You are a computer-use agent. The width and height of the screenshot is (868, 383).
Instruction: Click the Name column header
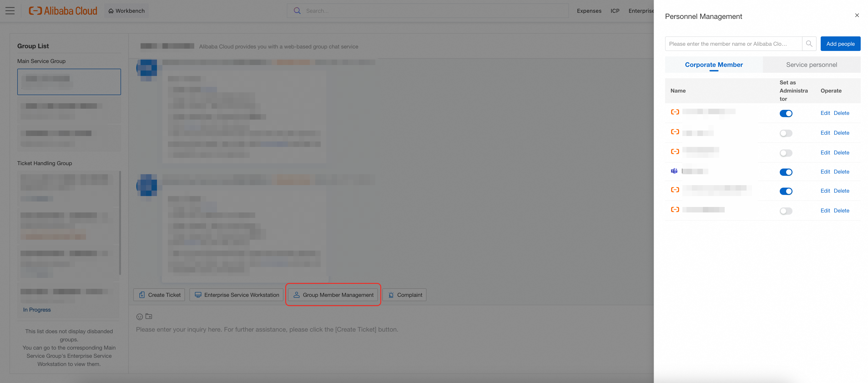coord(678,91)
